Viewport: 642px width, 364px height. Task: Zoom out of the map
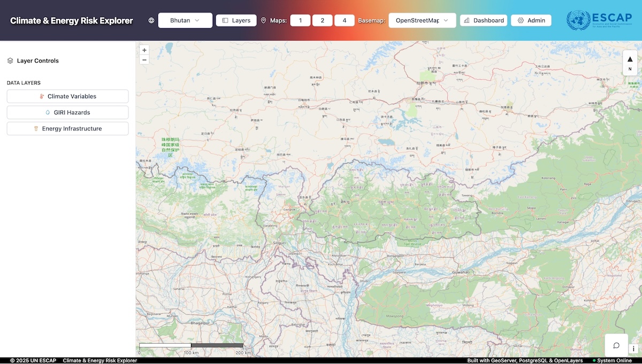tap(144, 60)
